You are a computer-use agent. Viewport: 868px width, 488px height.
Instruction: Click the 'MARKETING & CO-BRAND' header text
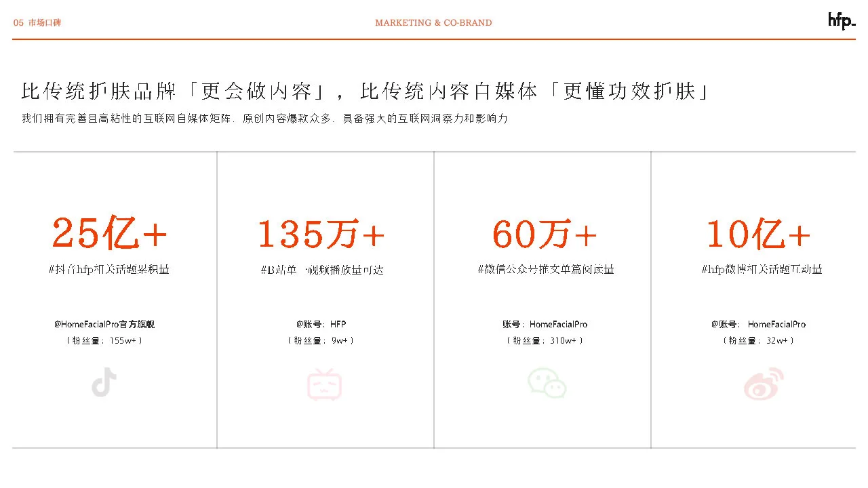click(x=434, y=23)
